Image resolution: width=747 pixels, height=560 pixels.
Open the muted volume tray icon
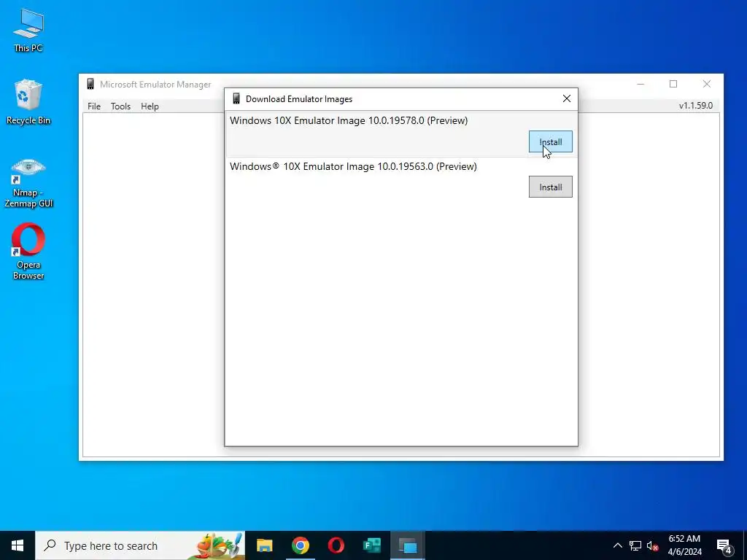tap(652, 545)
